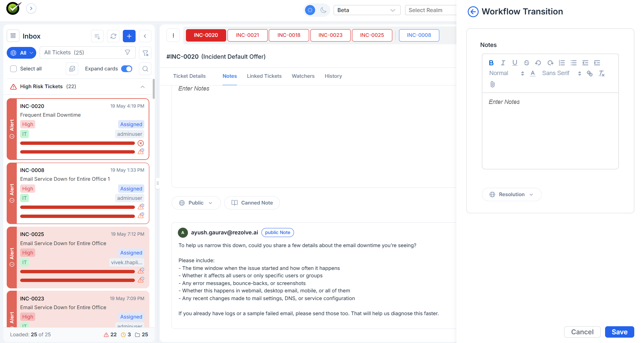Click the blue plus icon to create ticket
Viewport: 644px width, 343px height.
point(129,36)
